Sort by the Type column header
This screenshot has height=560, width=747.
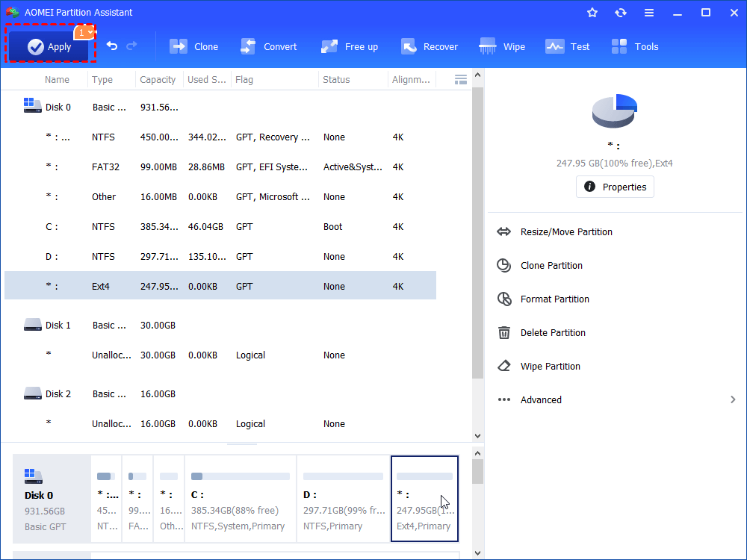coord(102,80)
